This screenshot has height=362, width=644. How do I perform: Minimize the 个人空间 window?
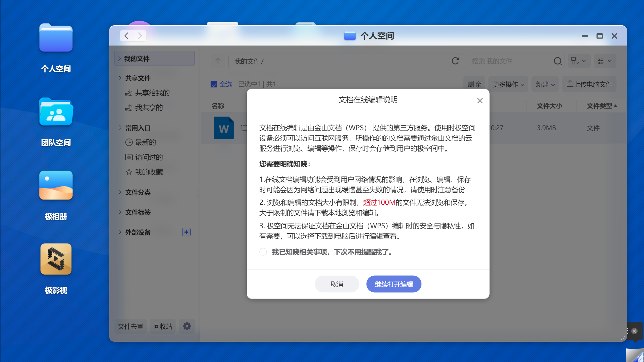pyautogui.click(x=585, y=36)
